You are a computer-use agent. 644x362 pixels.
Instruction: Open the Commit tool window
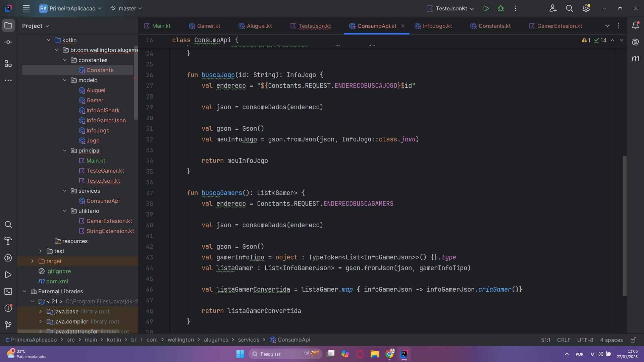(8, 42)
